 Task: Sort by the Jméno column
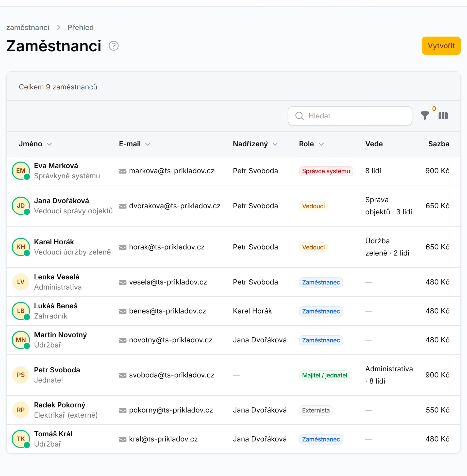click(x=35, y=144)
